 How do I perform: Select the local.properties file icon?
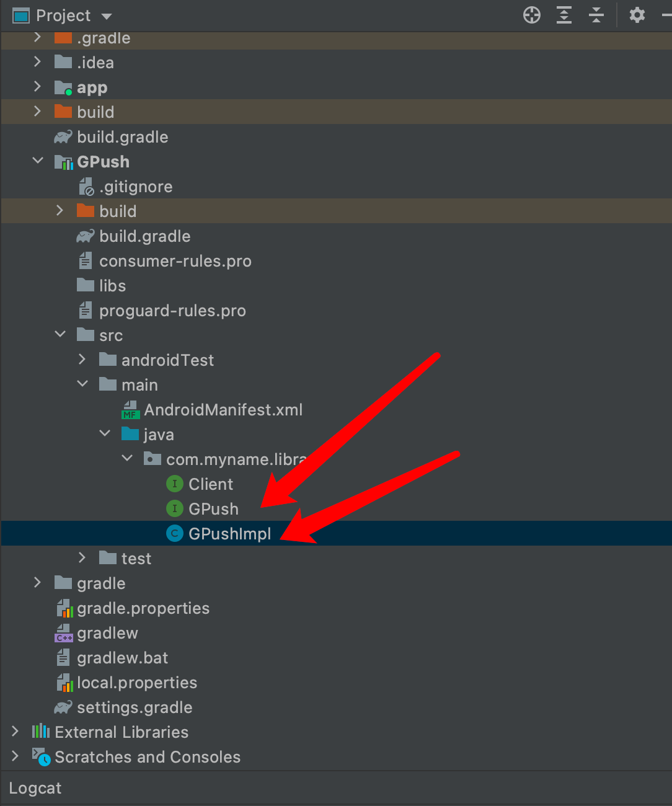[64, 683]
